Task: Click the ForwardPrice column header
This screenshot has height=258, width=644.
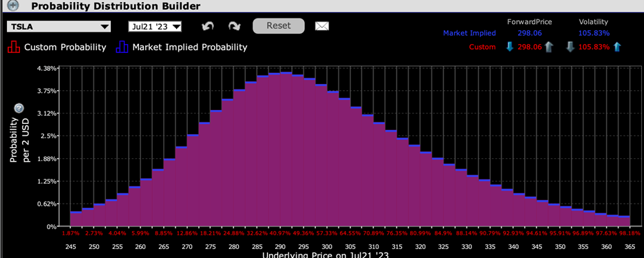Action: click(530, 22)
